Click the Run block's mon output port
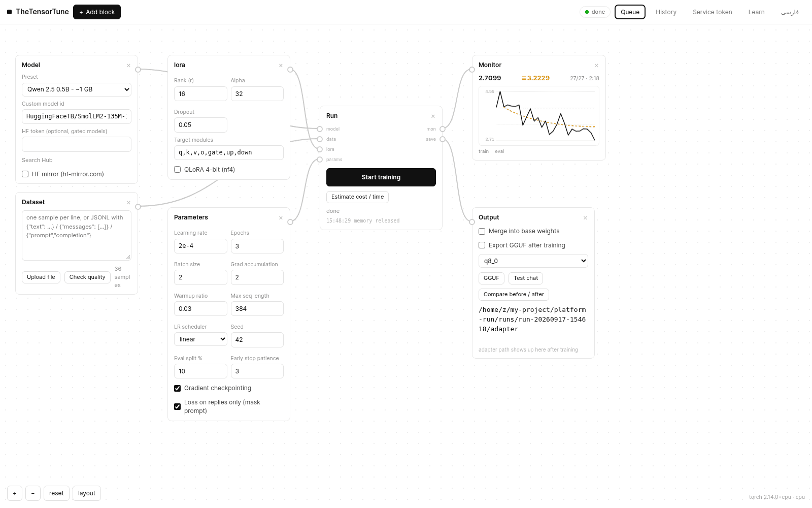 coord(443,129)
